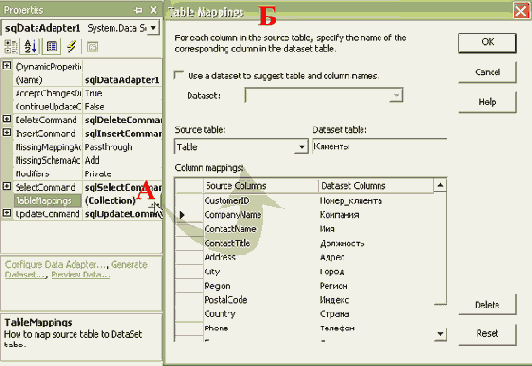532x366 pixels.
Task: Select the Region source column cell
Action: pyautogui.click(x=261, y=286)
